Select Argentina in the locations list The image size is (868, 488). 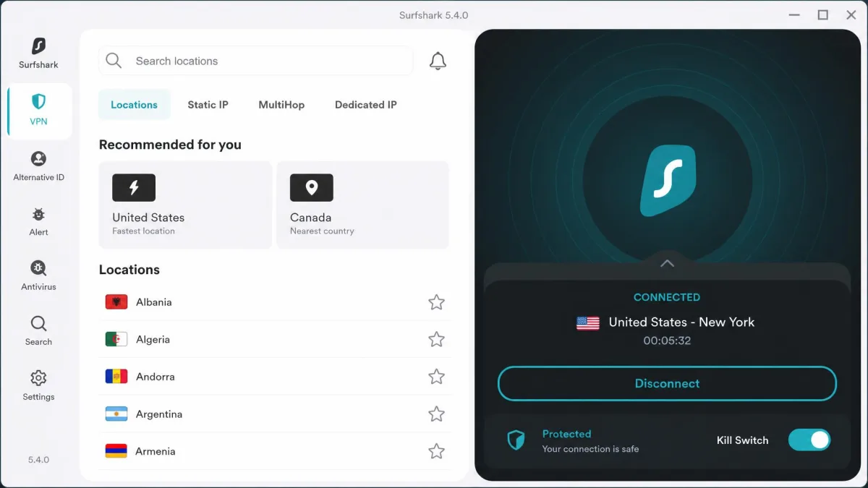275,414
